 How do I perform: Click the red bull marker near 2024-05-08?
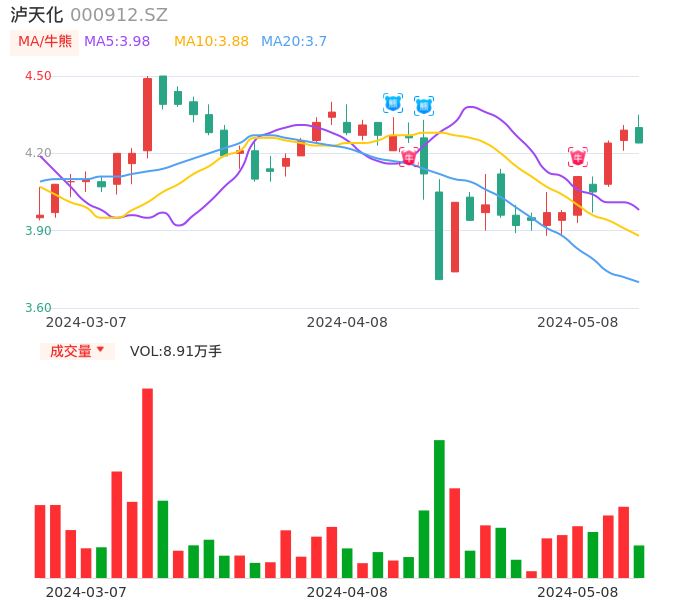click(x=578, y=157)
